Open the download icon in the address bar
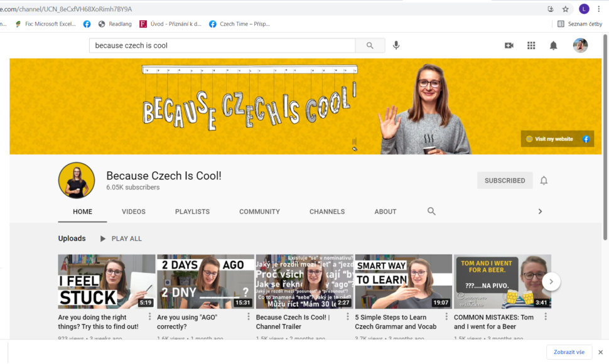609x364 pixels. [x=551, y=9]
